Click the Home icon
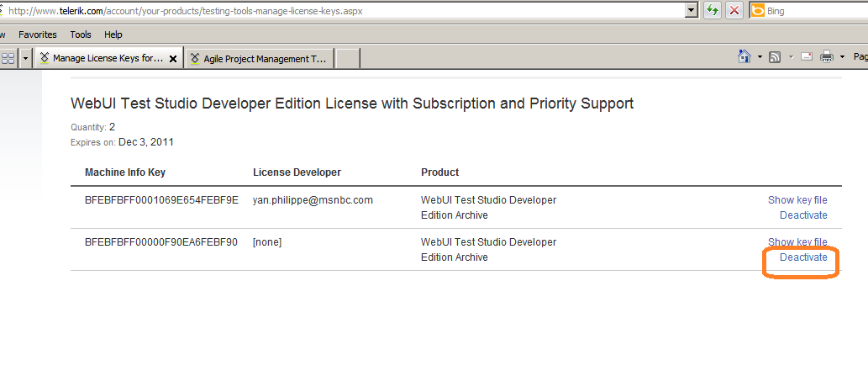Image resolution: width=868 pixels, height=387 pixels. point(744,56)
